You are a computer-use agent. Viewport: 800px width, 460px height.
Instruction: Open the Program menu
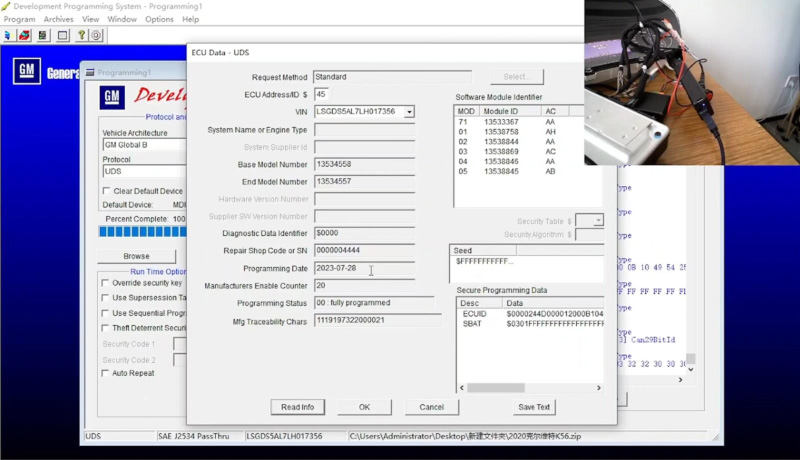tap(19, 19)
